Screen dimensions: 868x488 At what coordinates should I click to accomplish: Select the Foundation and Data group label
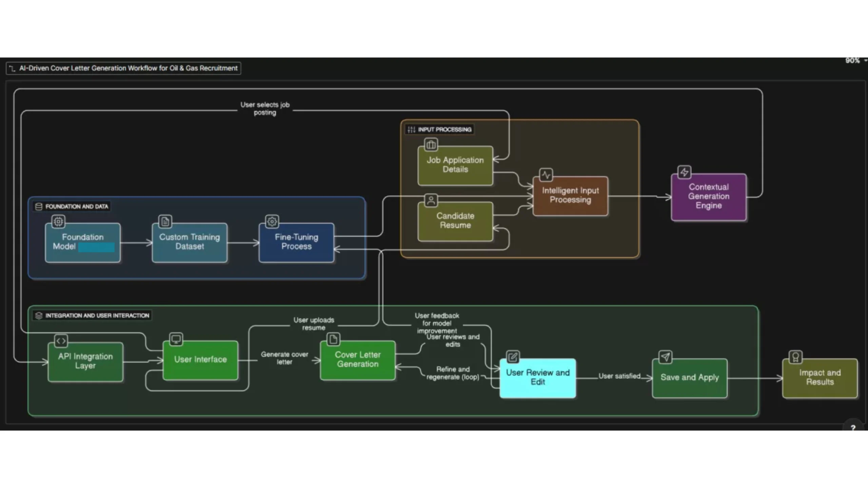pyautogui.click(x=72, y=206)
